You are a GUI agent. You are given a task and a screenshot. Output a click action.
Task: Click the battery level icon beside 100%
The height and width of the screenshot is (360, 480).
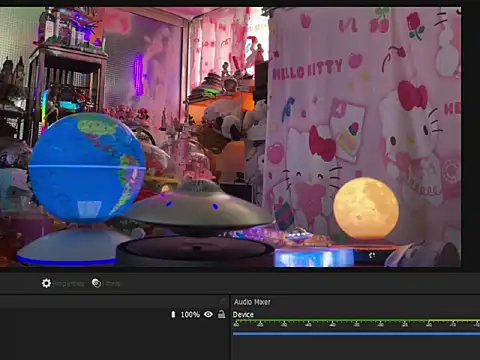[x=173, y=314]
